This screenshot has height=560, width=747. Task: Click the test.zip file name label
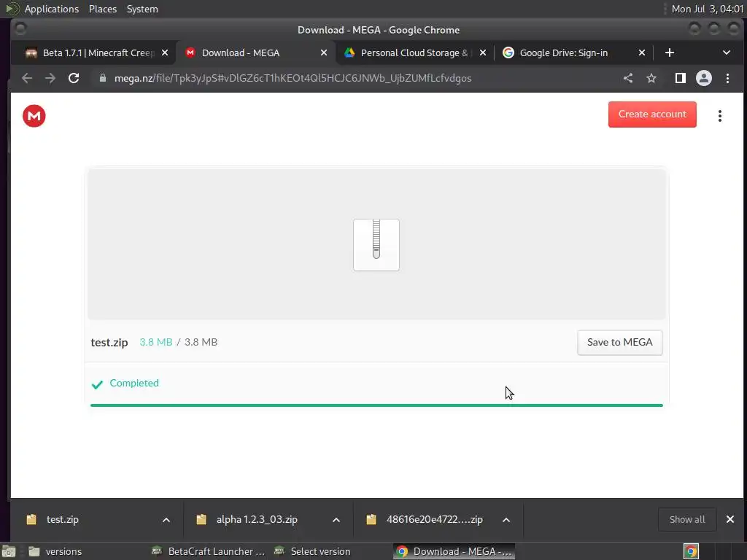pos(109,343)
